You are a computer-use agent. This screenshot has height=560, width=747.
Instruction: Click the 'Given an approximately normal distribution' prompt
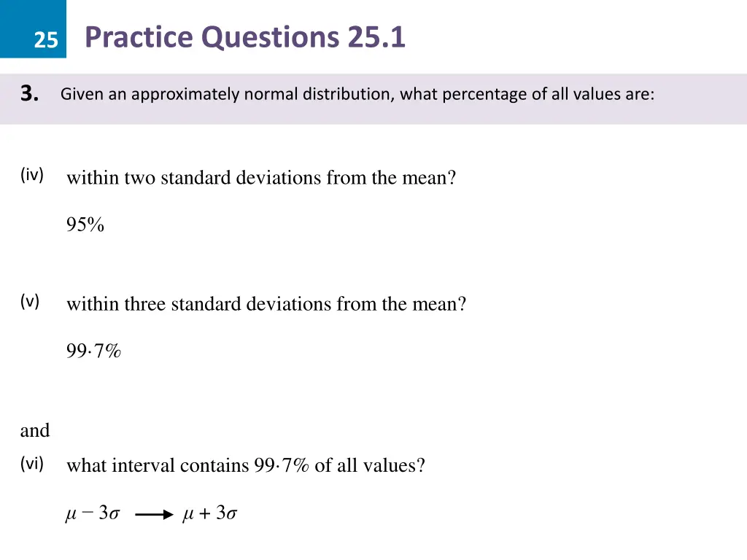click(x=357, y=94)
